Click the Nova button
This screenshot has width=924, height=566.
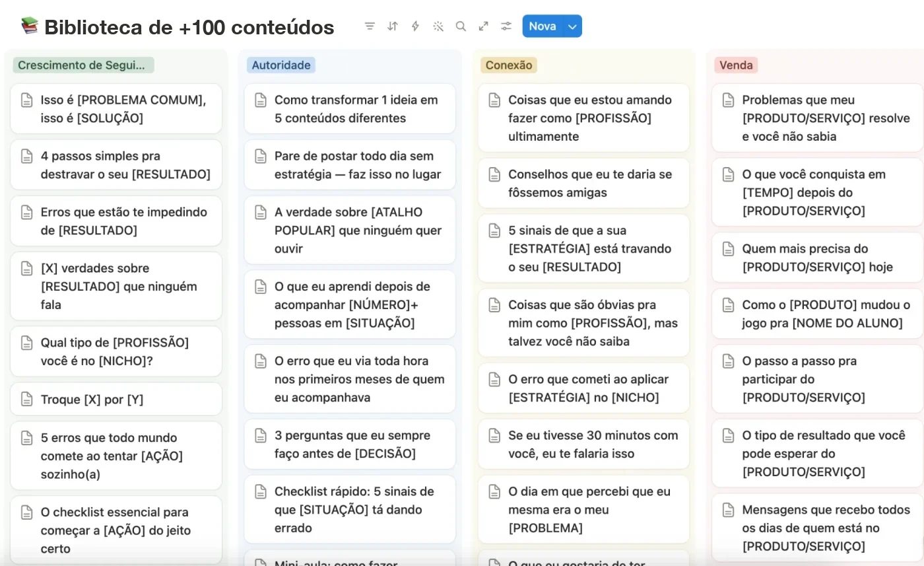[543, 26]
